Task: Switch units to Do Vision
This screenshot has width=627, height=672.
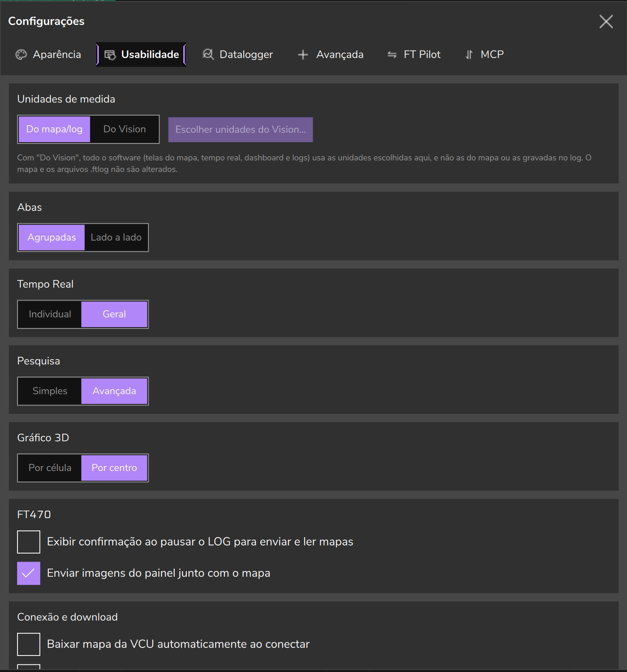Action: (125, 129)
